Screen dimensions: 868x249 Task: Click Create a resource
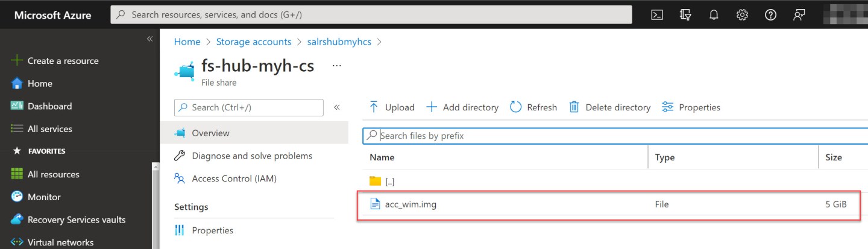[55, 61]
